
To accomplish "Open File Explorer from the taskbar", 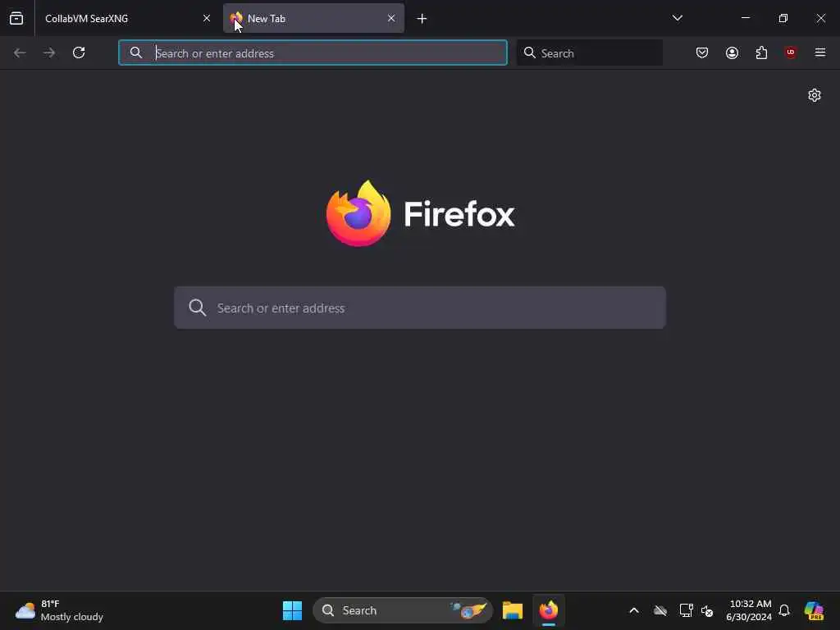I will coord(513,610).
